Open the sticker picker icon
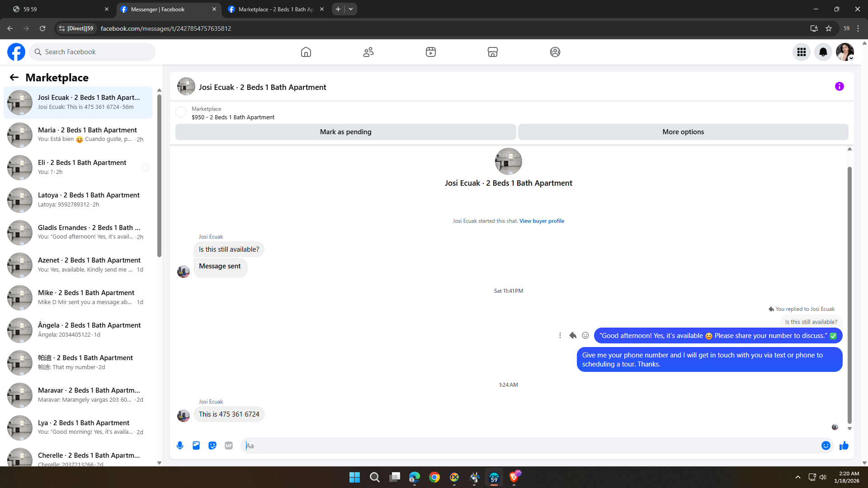Viewport: 868px width, 488px height. (212, 446)
